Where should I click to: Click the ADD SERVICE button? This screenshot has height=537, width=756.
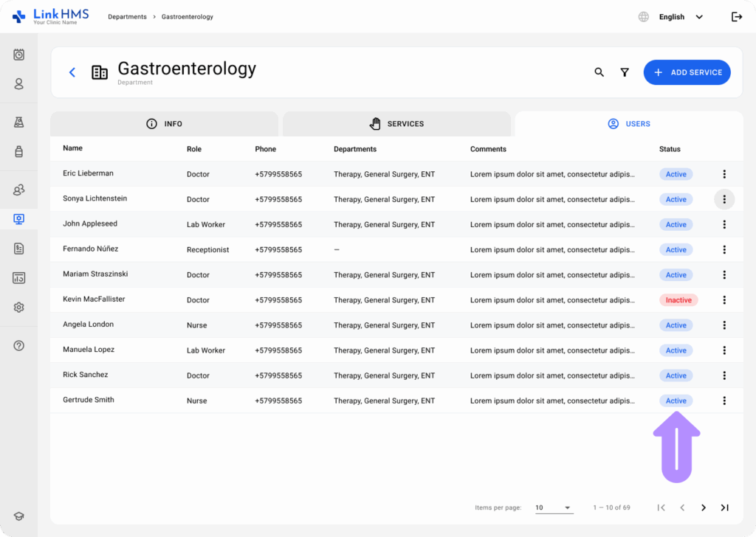click(687, 72)
